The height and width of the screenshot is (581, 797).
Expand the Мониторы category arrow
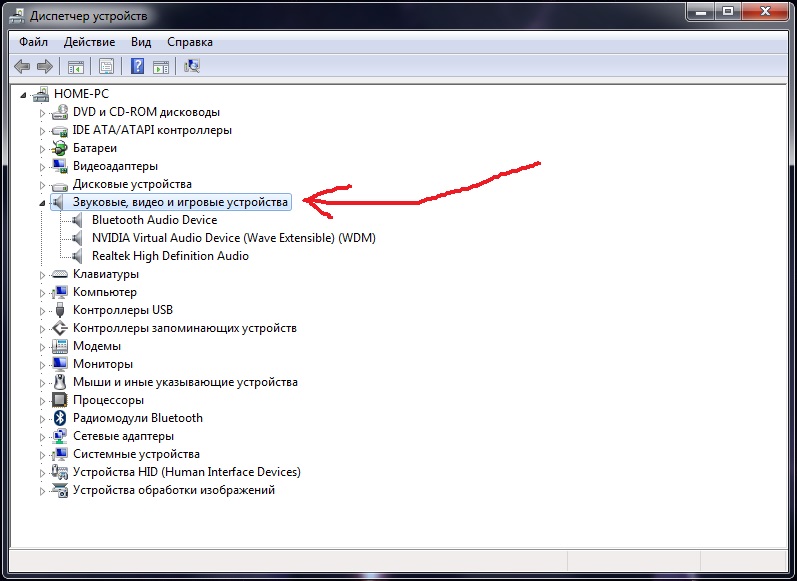point(43,365)
